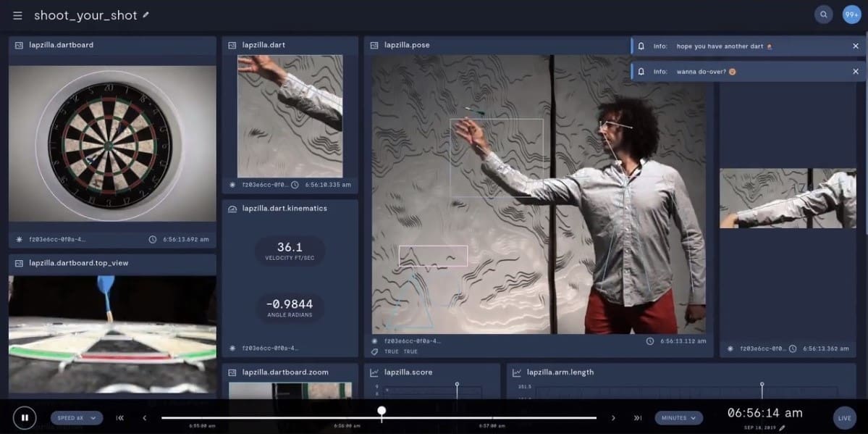Click the 6:57:00 am timeline label

click(x=494, y=426)
